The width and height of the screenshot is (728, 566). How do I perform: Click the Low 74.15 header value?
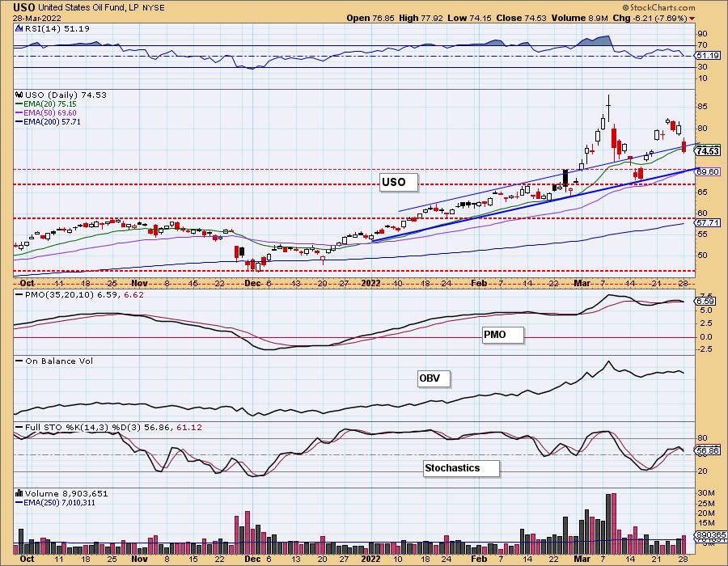(x=470, y=18)
